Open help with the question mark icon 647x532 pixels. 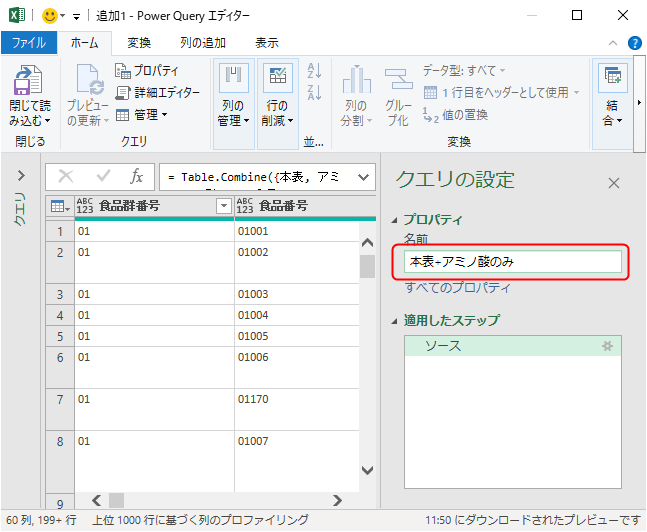click(x=635, y=43)
